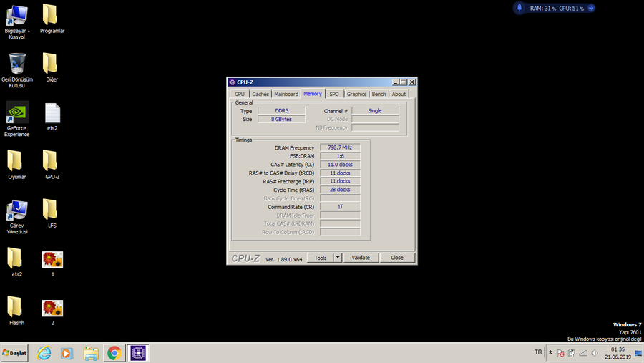
Task: Click DRAM Frequency 798.7 MHz value
Action: 340,147
